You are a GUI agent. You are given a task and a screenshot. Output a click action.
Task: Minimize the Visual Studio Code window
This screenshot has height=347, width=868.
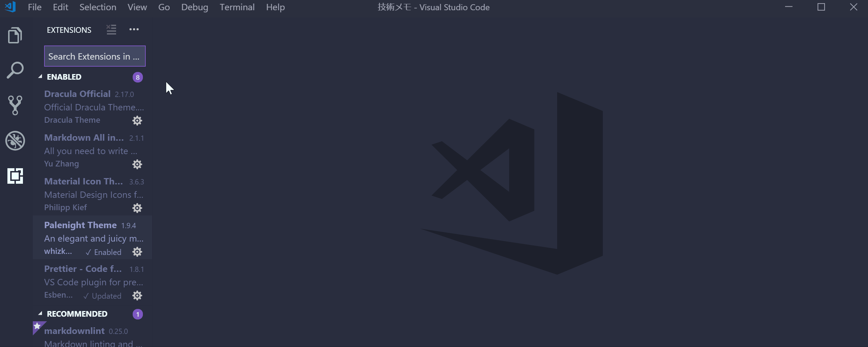(789, 7)
